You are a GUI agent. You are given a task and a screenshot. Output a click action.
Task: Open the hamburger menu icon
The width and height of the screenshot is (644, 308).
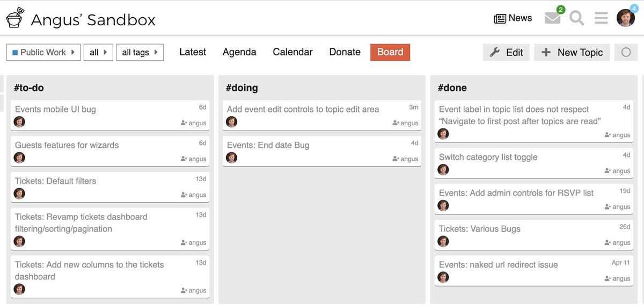[601, 18]
